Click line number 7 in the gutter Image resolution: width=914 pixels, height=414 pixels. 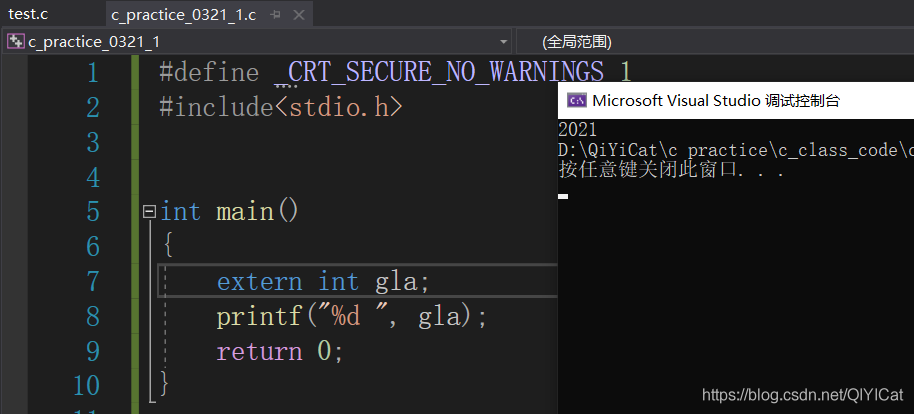(93, 282)
